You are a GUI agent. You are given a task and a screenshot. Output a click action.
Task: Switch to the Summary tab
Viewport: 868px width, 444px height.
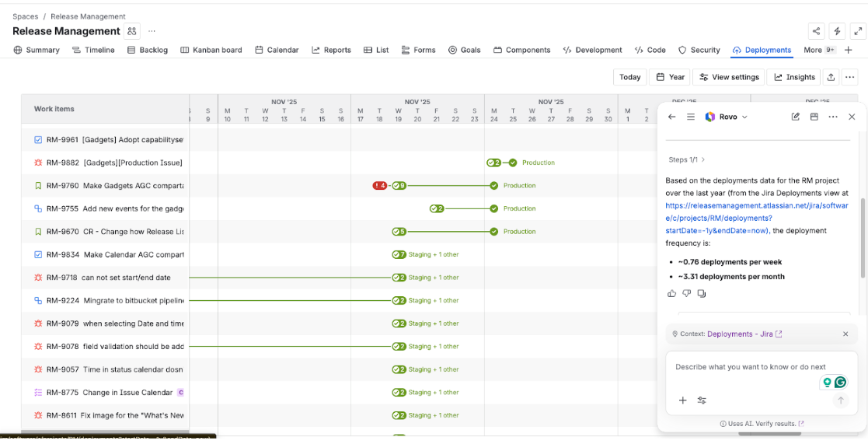click(36, 50)
